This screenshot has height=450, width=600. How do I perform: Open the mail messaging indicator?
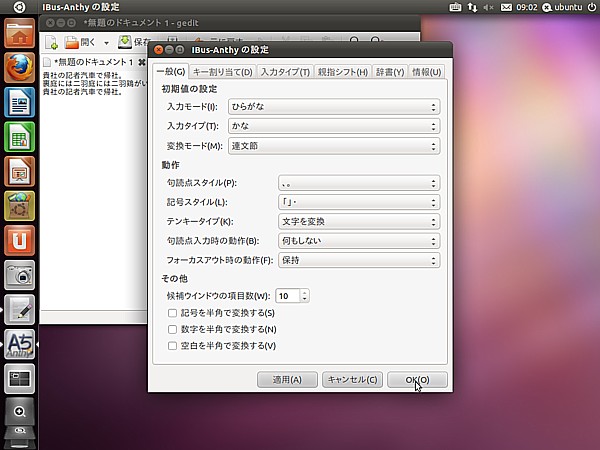506,7
